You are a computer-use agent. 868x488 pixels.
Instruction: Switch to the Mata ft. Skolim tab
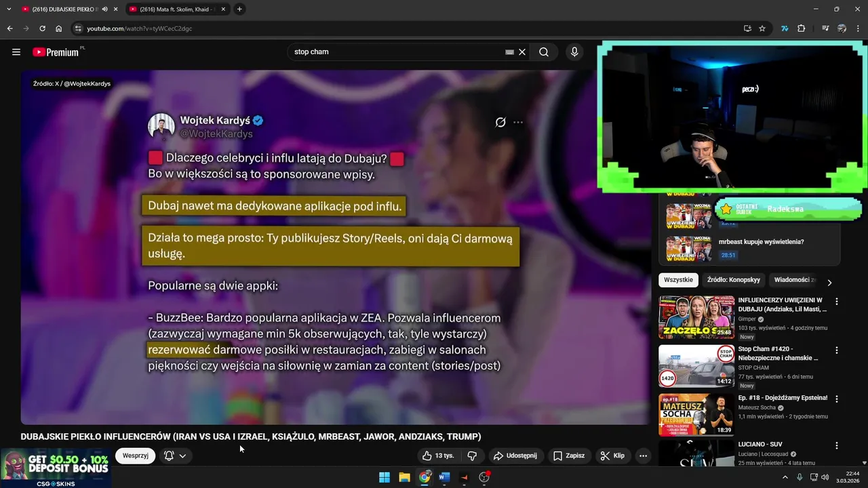pos(176,9)
